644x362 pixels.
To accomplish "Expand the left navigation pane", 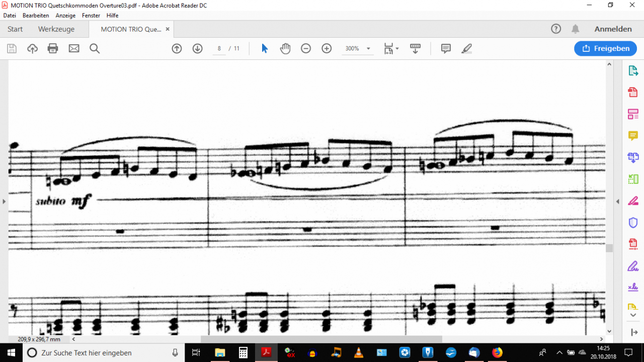I will pyautogui.click(x=4, y=201).
